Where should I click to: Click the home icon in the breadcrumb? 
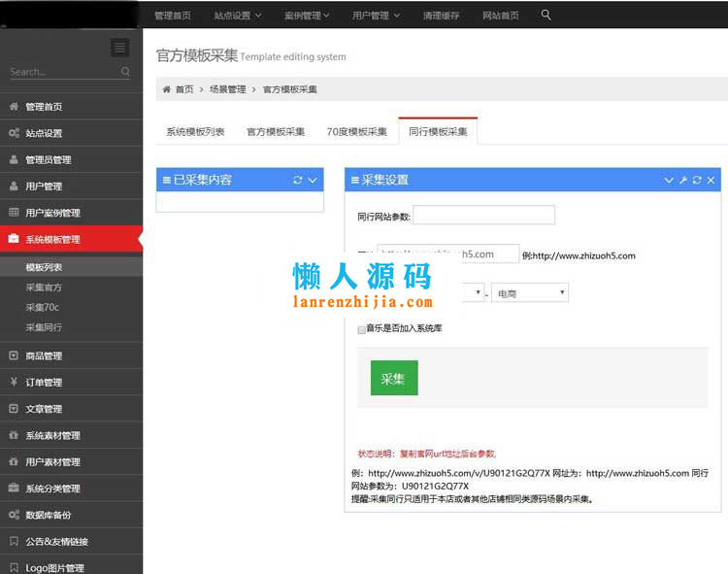point(166,89)
